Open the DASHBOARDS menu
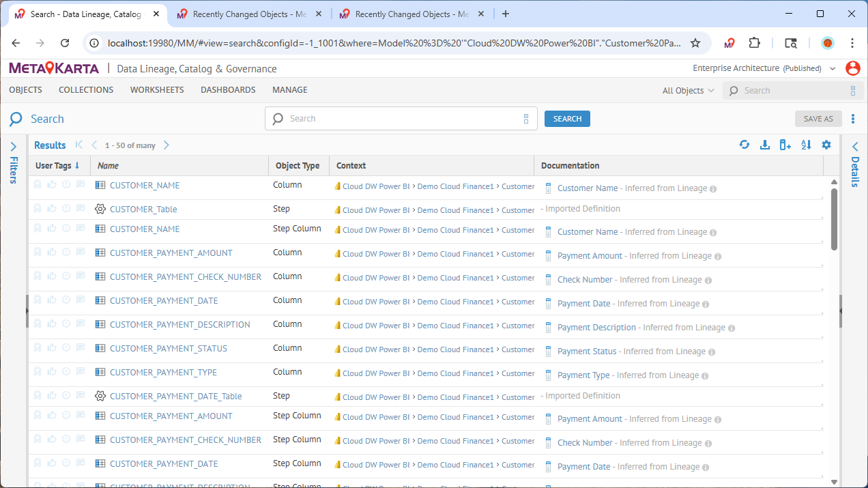The height and width of the screenshot is (488, 868). (228, 90)
